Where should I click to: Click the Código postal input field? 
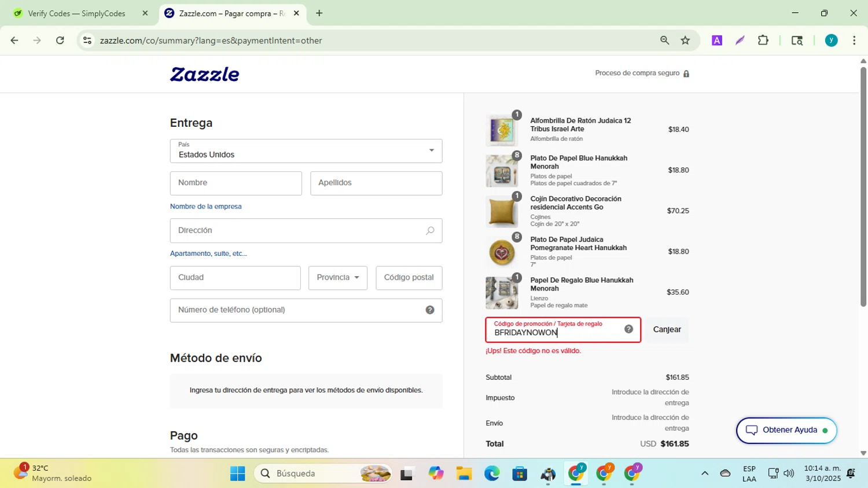[x=409, y=278]
